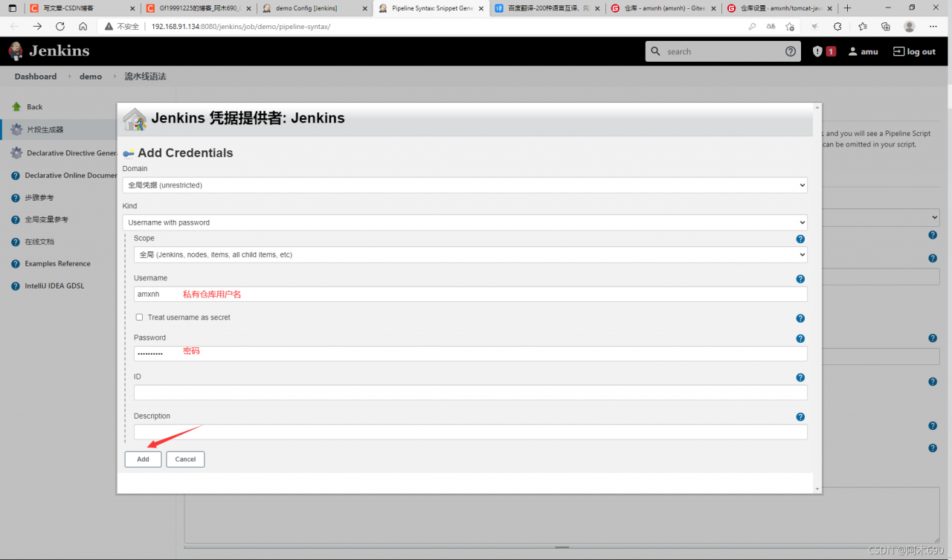
Task: Click the Add button
Action: [x=143, y=459]
